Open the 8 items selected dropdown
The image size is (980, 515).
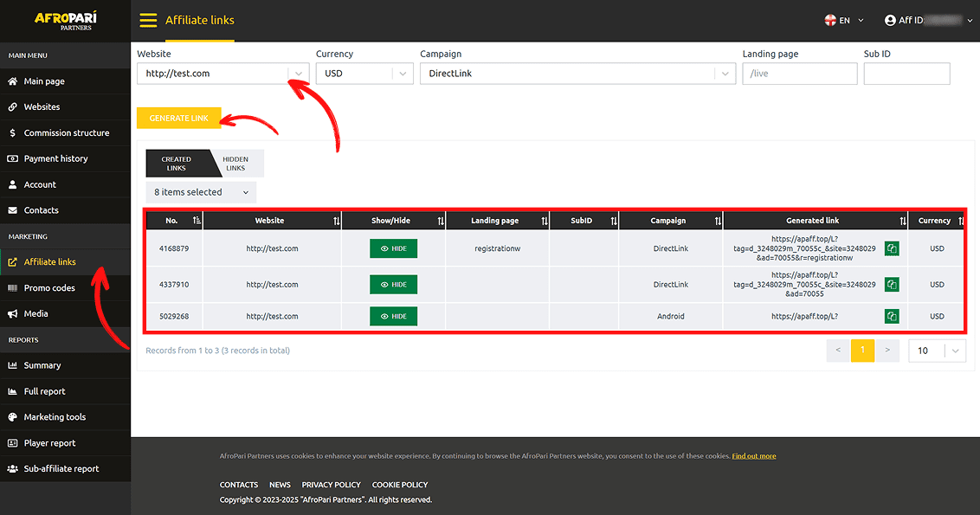click(201, 192)
